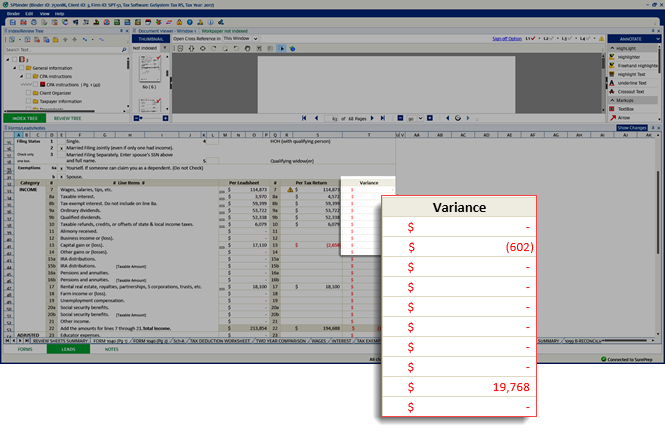Click the Info circle icon in main toolbar
This screenshot has height=432, width=665.
(210, 22)
